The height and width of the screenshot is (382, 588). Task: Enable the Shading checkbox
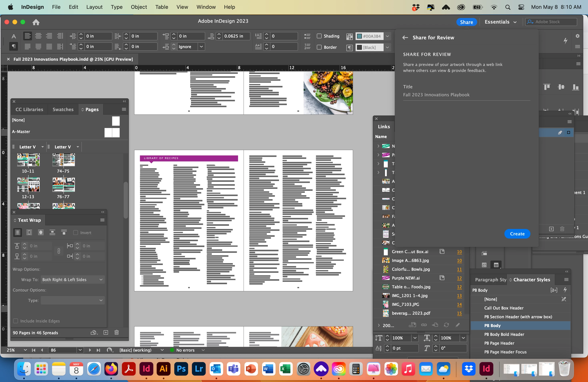pyautogui.click(x=319, y=36)
